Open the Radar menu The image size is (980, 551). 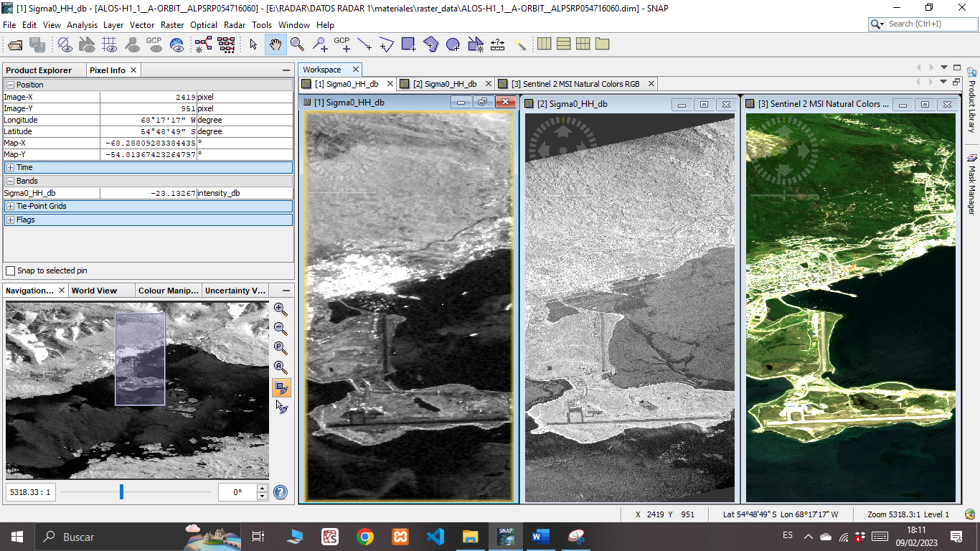click(x=235, y=24)
